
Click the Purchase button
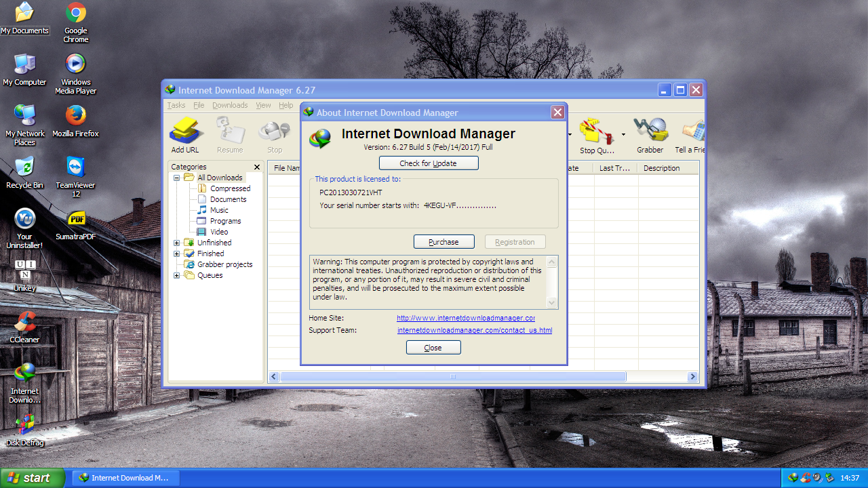click(x=443, y=242)
